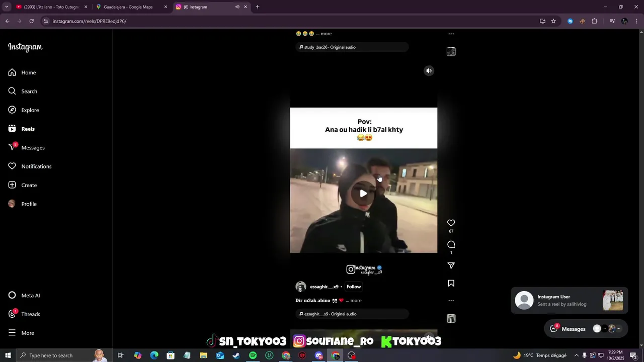
Task: Bookmark this page with the star icon
Action: [x=553, y=21]
